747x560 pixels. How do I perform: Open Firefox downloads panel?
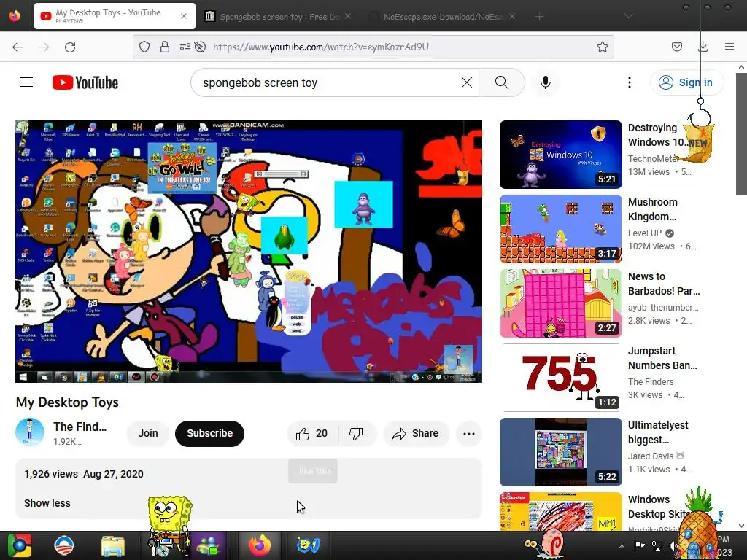tap(703, 47)
